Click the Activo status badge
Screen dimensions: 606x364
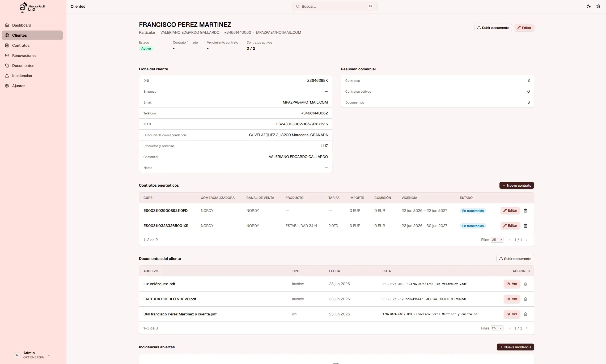(146, 49)
